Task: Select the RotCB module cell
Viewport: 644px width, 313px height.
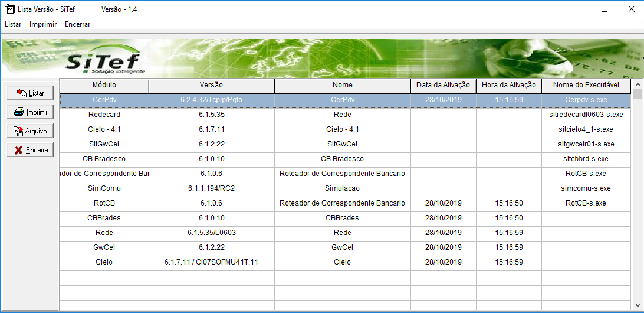Action: tap(104, 204)
